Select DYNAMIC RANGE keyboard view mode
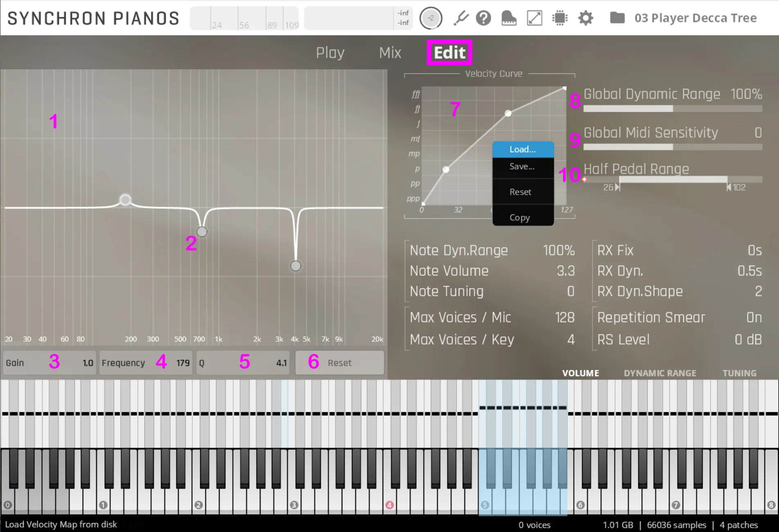 point(660,373)
